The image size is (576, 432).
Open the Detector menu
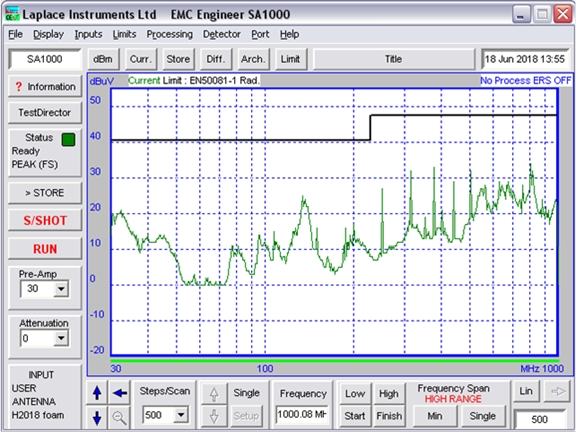[x=222, y=34]
